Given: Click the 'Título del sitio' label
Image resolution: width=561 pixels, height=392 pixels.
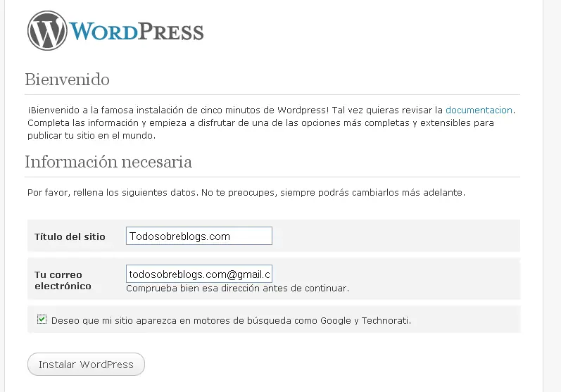Looking at the screenshot, I should (70, 236).
